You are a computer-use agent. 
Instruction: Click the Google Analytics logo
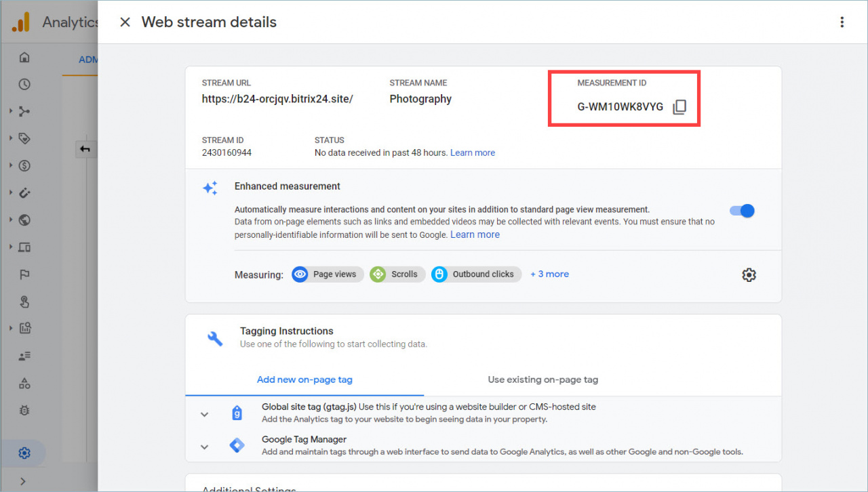[x=21, y=22]
